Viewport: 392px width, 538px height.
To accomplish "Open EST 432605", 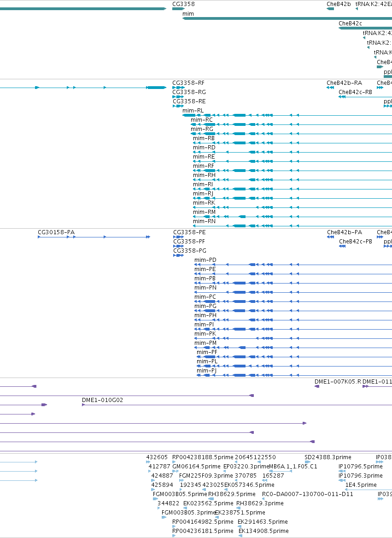I will [157, 458].
